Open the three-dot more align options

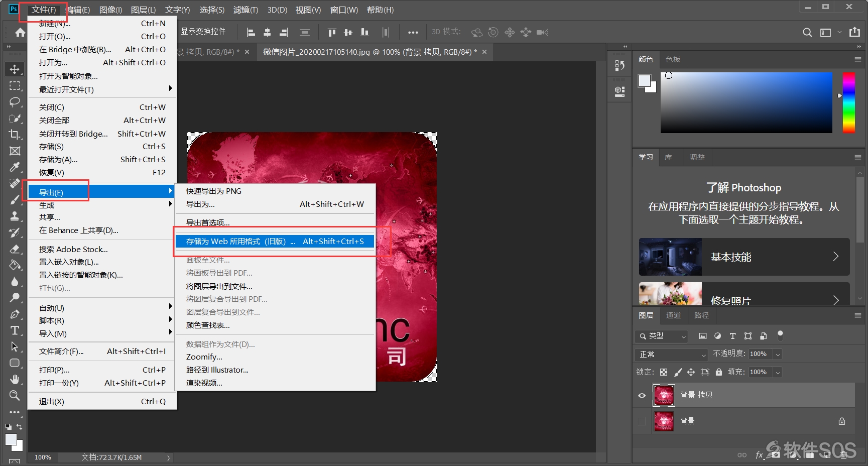click(x=413, y=32)
